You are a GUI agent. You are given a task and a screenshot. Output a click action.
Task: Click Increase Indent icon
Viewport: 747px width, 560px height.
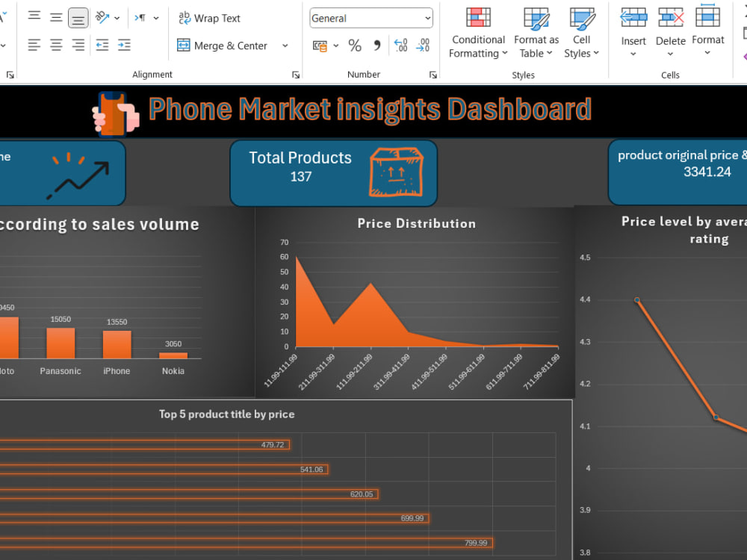click(124, 46)
